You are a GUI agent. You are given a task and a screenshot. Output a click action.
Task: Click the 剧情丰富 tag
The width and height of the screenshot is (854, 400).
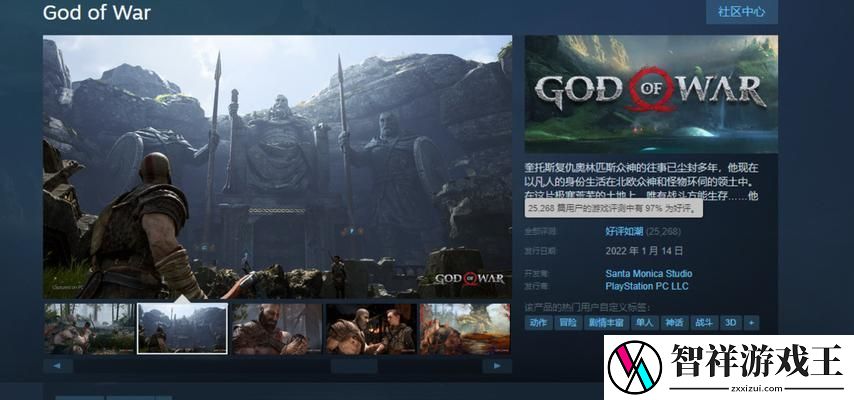(607, 323)
